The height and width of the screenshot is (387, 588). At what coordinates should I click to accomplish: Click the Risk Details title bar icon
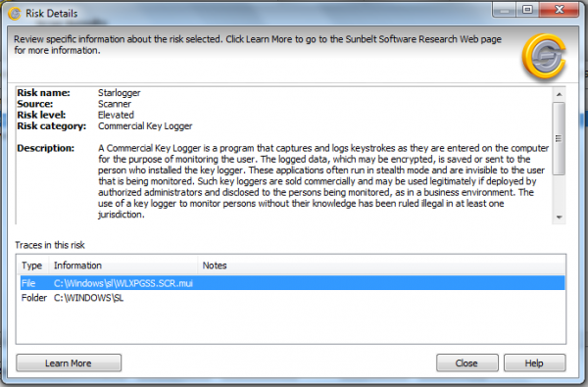[x=15, y=14]
